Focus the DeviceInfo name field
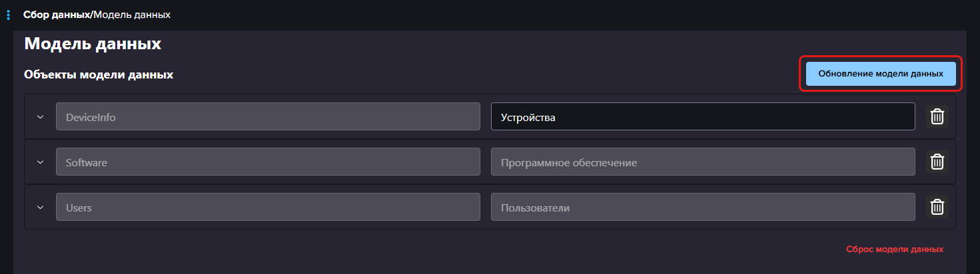Screen dimensions: 980x274 [x=268, y=116]
